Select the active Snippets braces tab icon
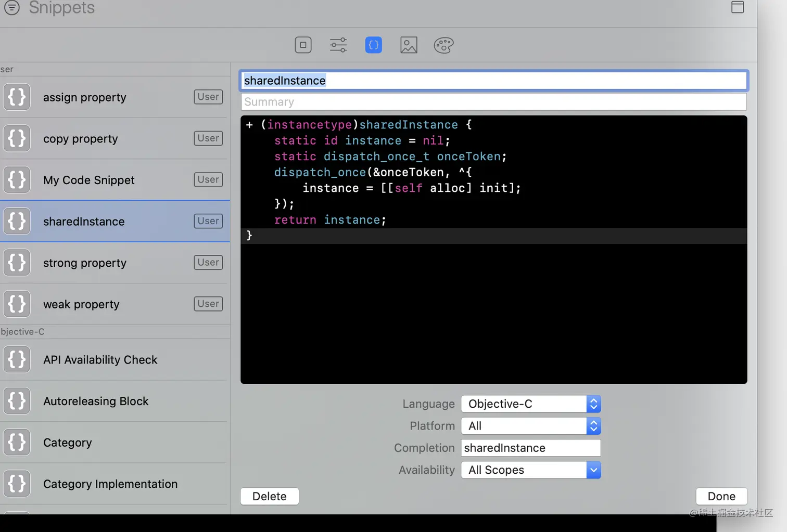The height and width of the screenshot is (532, 787). [374, 45]
